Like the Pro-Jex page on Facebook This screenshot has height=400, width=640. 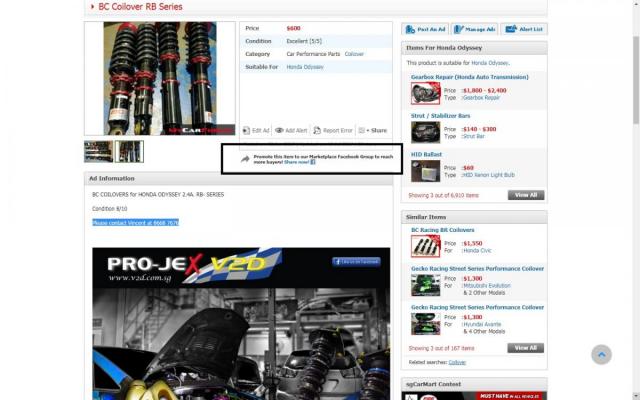tap(356, 261)
